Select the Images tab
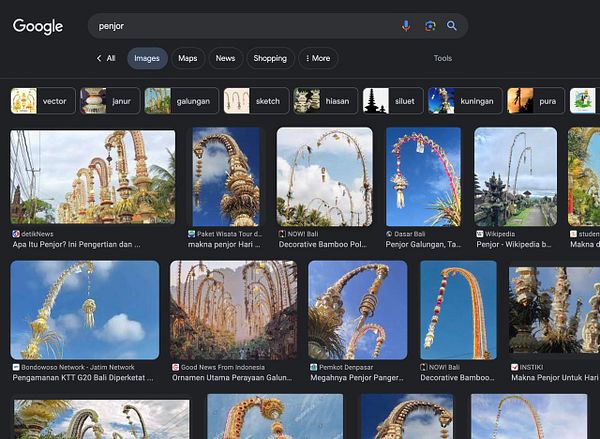 (x=147, y=58)
